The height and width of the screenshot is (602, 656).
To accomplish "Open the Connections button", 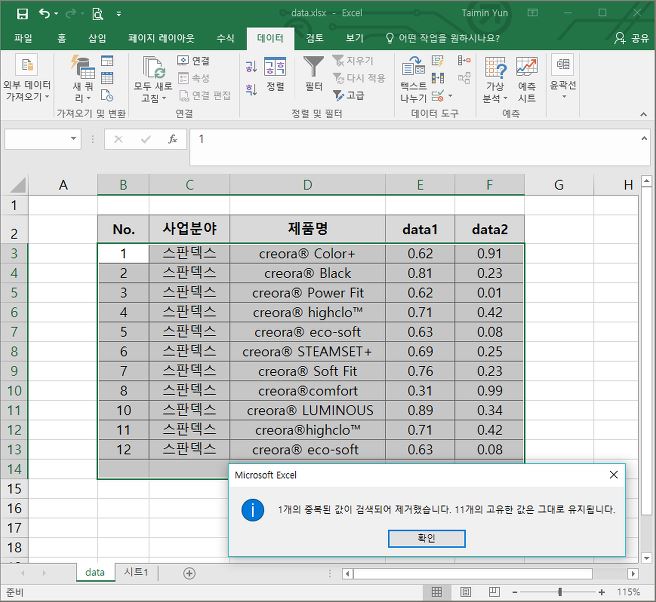I will pos(193,61).
